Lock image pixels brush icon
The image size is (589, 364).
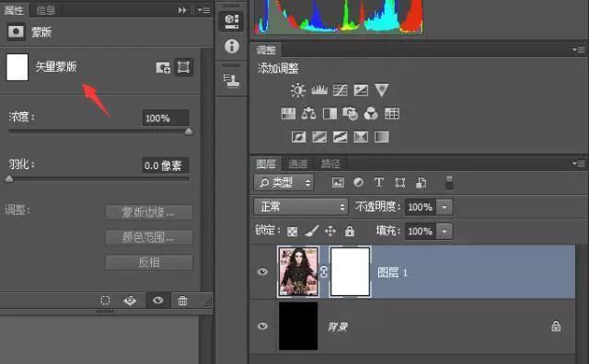click(312, 231)
